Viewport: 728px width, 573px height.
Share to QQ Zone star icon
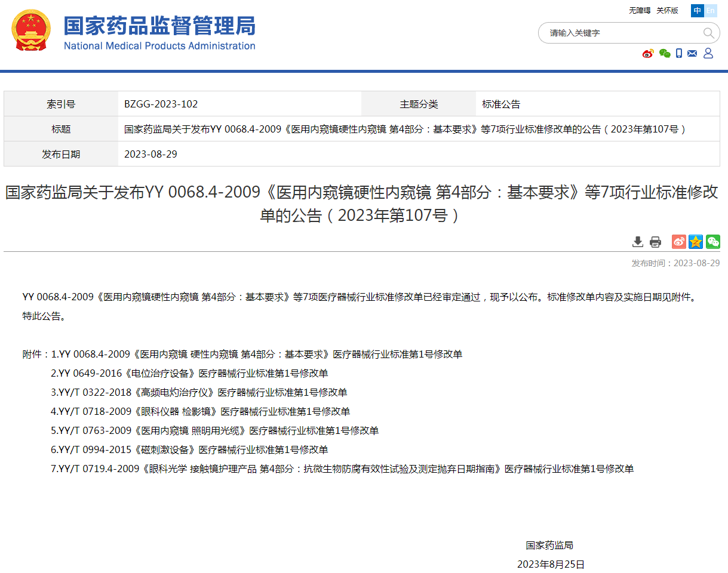click(696, 242)
